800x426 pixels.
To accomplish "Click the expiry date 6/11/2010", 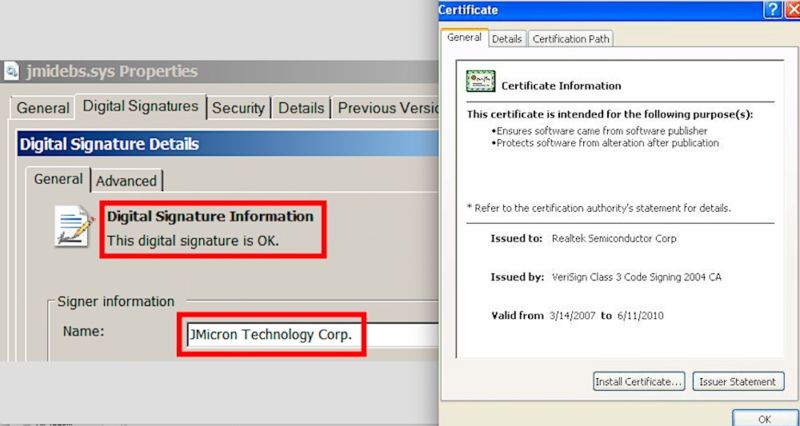I will (640, 315).
